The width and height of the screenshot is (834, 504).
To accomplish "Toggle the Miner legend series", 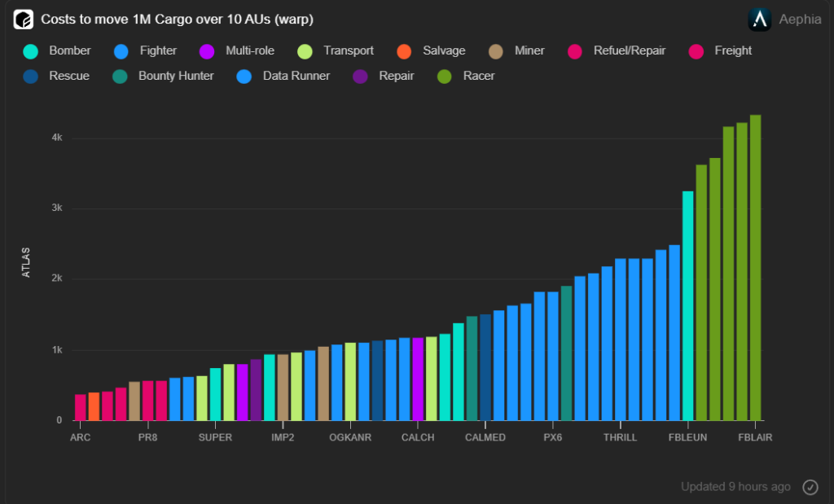I will coord(516,51).
